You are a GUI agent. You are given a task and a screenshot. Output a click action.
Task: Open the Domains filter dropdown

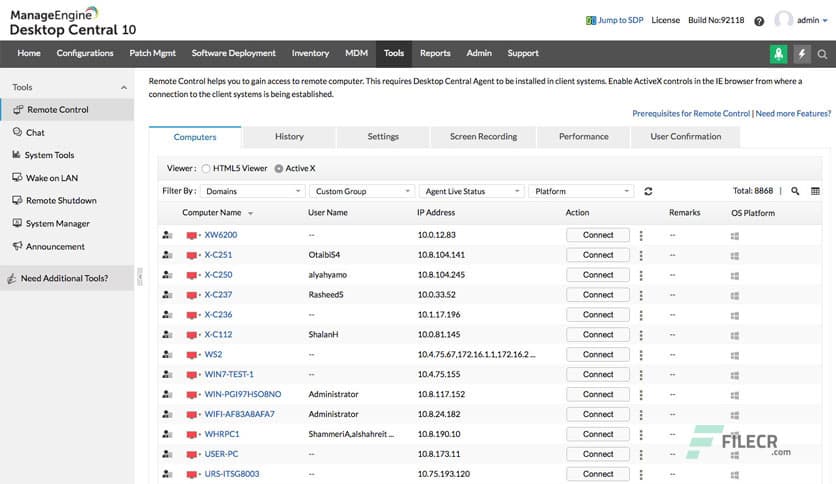[x=253, y=191]
